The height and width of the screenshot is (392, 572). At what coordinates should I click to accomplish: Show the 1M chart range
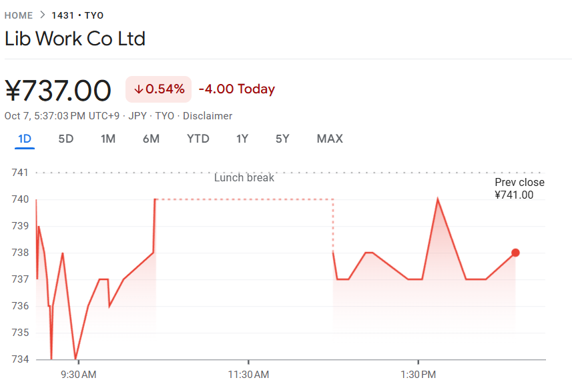click(108, 139)
